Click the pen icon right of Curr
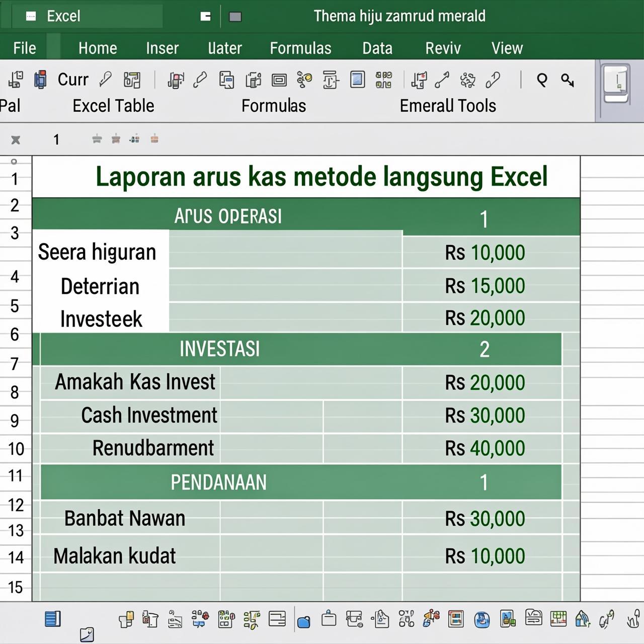This screenshot has height=644, width=644. [106, 79]
